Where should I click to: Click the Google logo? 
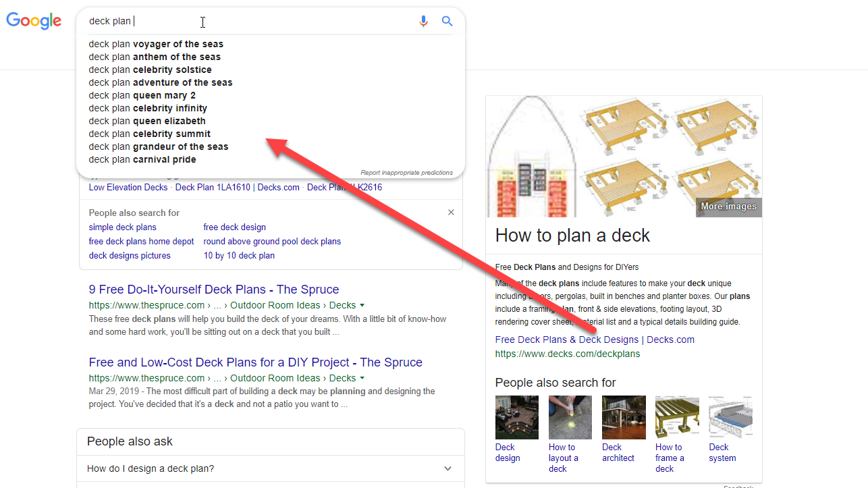pyautogui.click(x=34, y=21)
